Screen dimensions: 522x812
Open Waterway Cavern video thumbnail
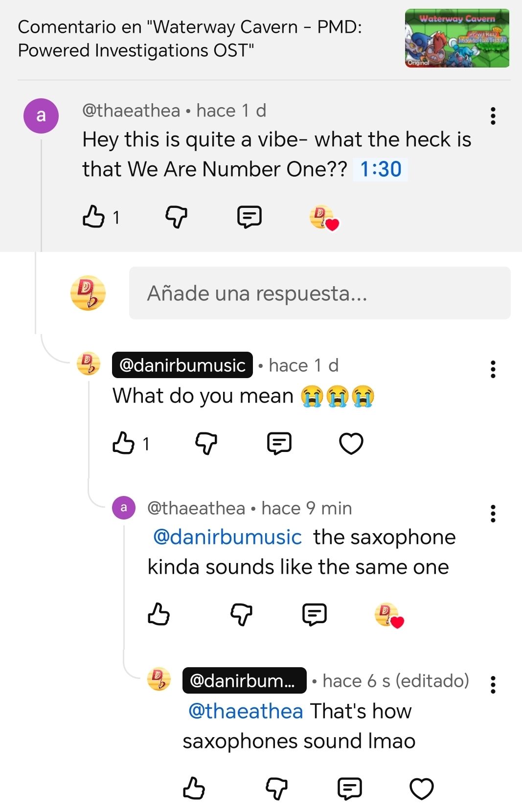point(457,38)
